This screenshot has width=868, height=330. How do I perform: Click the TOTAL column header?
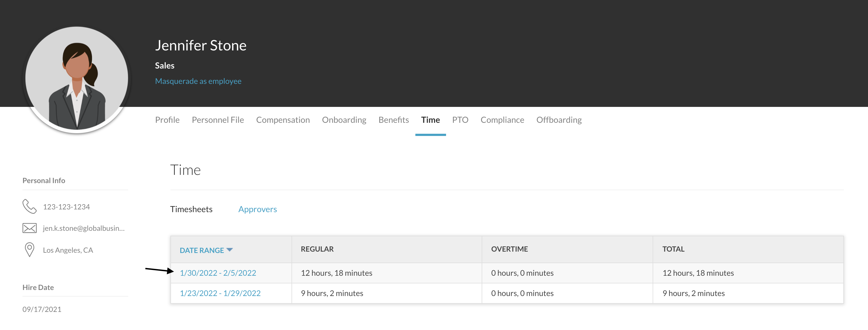[673, 249]
